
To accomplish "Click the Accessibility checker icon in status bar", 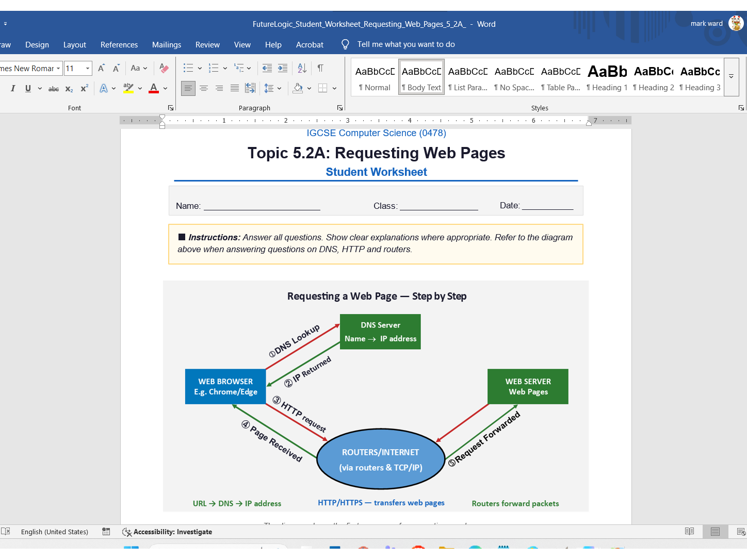I will click(x=127, y=532).
